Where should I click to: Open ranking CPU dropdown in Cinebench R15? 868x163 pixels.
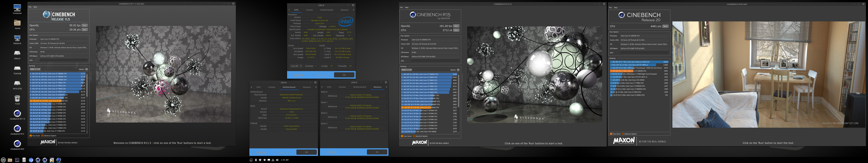[x=406, y=70]
